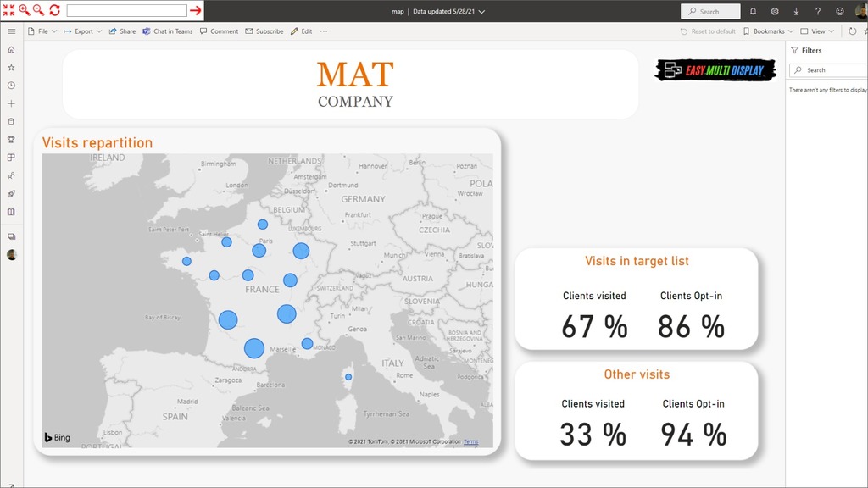Click the feedback smiley icon
Image resolution: width=868 pixels, height=488 pixels.
tap(840, 11)
